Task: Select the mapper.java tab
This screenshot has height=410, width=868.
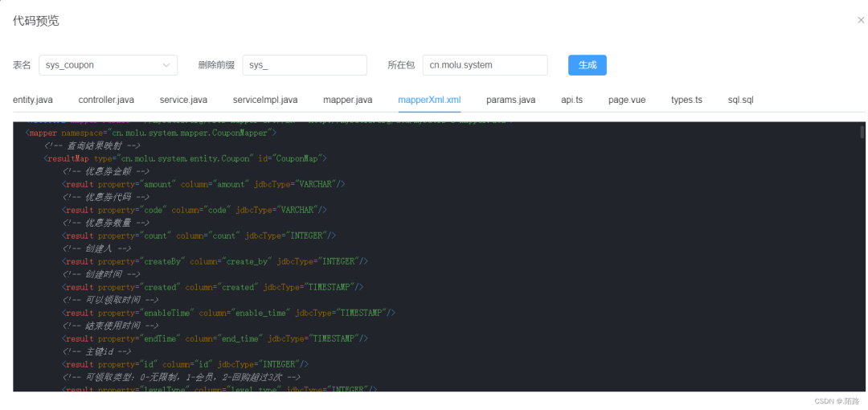Action: pyautogui.click(x=348, y=100)
